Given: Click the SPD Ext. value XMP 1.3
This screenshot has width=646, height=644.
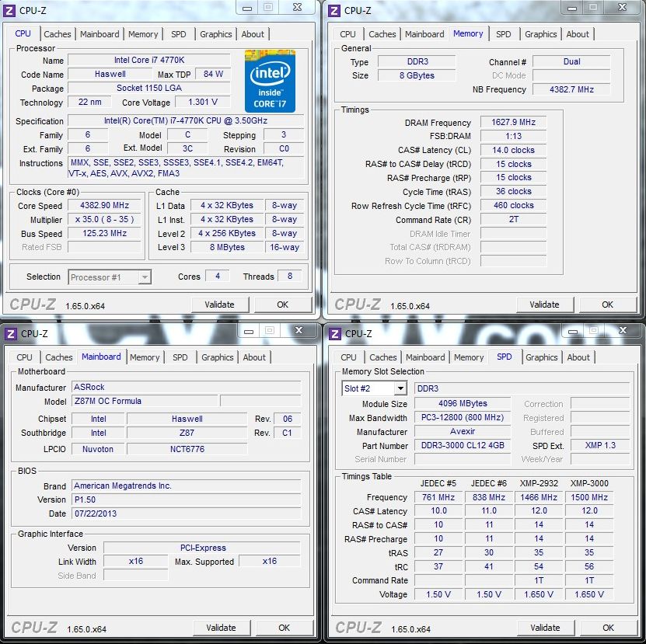Looking at the screenshot, I should 600,446.
